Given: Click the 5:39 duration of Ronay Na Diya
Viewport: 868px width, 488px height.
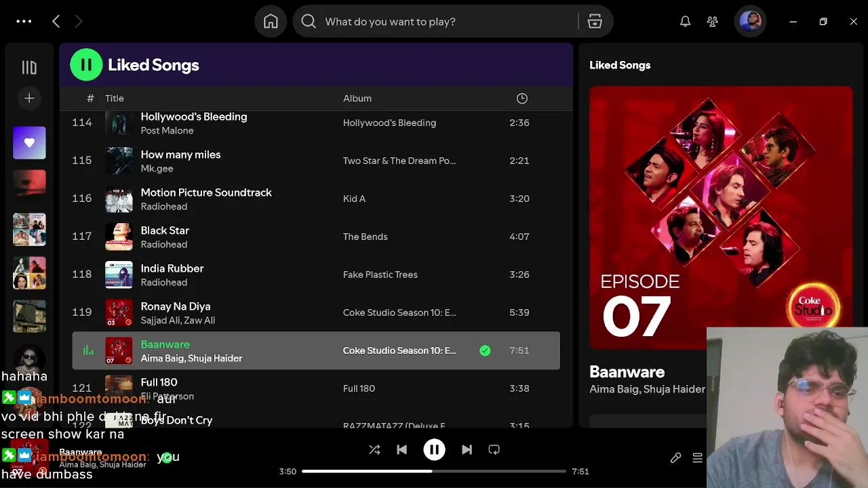Looking at the screenshot, I should coord(519,312).
